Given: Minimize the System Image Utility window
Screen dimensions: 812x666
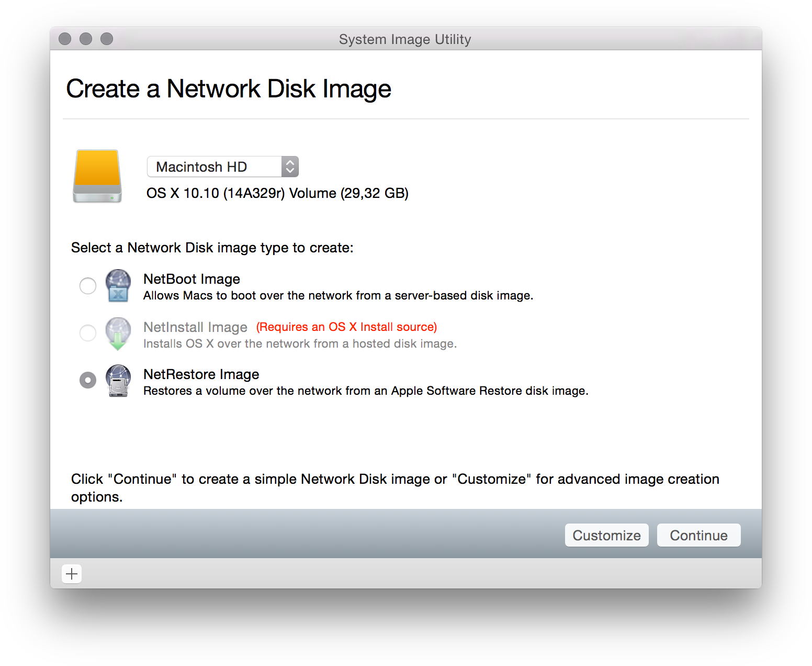Looking at the screenshot, I should [x=86, y=39].
